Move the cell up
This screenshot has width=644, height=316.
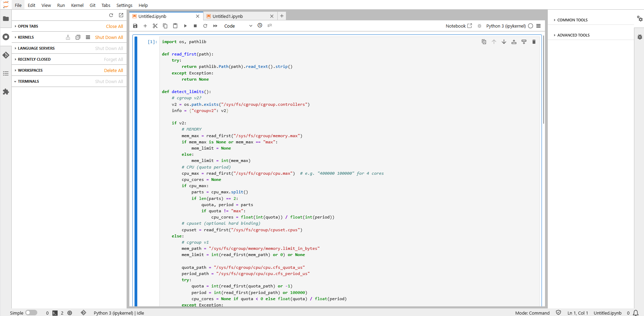point(494,42)
